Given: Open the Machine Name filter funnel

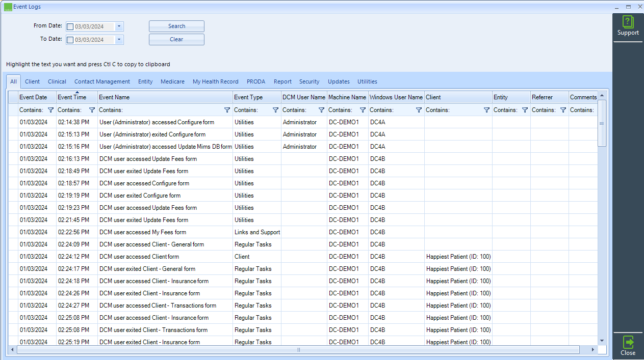Looking at the screenshot, I should 363,109.
